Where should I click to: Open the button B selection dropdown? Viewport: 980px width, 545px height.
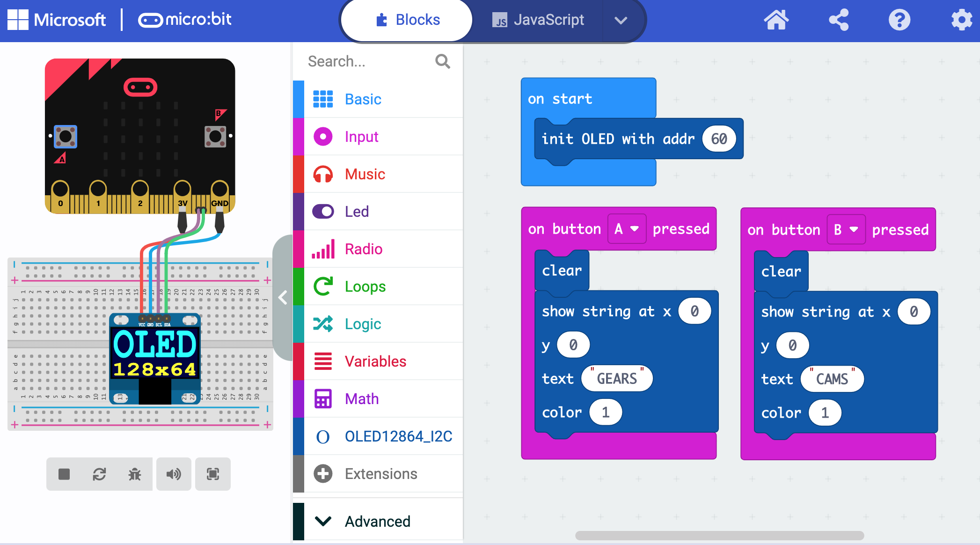[x=846, y=229]
